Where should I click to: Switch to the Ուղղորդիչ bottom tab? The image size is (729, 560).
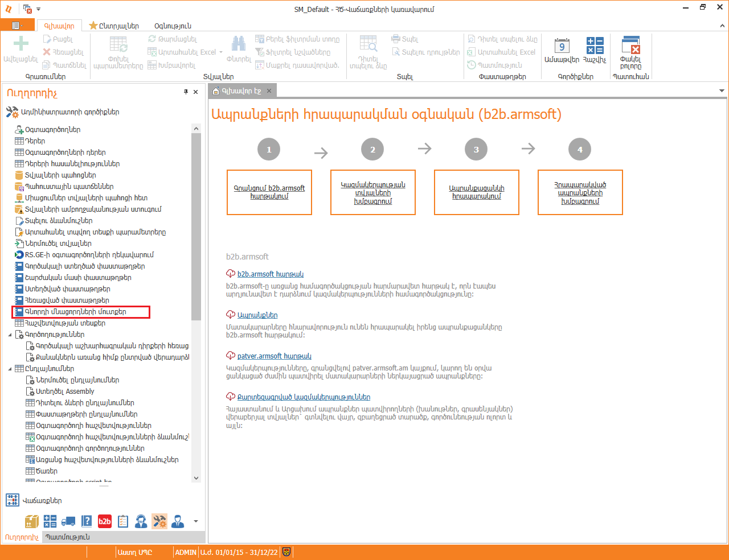(x=22, y=537)
